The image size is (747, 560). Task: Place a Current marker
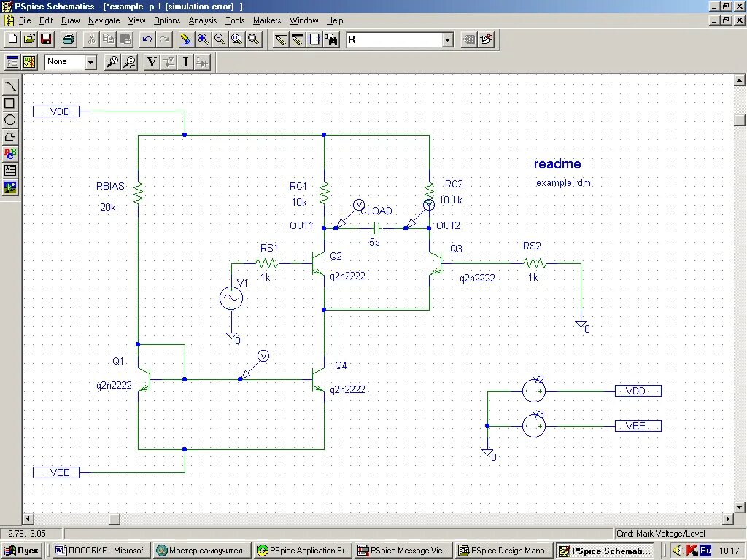[130, 62]
